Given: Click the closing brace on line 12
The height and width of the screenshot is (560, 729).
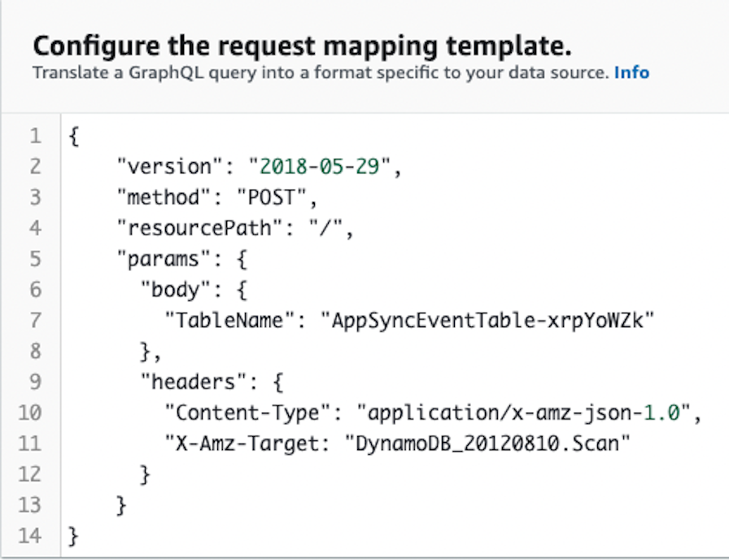Looking at the screenshot, I should (146, 474).
